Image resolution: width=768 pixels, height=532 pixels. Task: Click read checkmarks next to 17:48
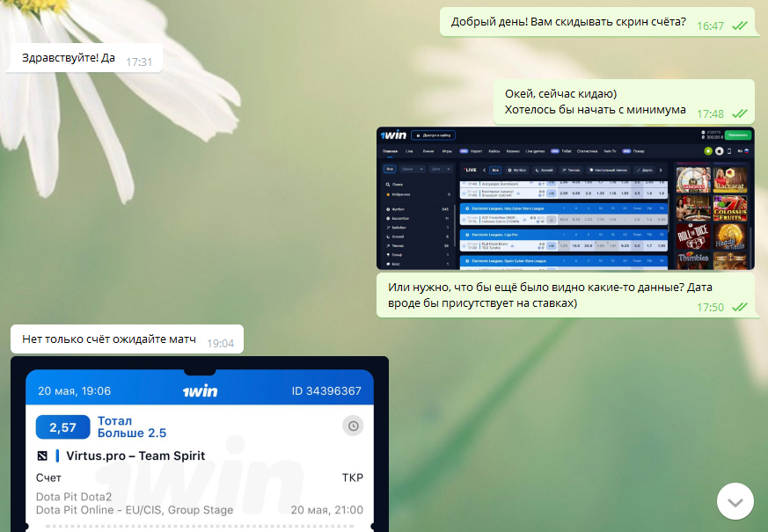[740, 113]
